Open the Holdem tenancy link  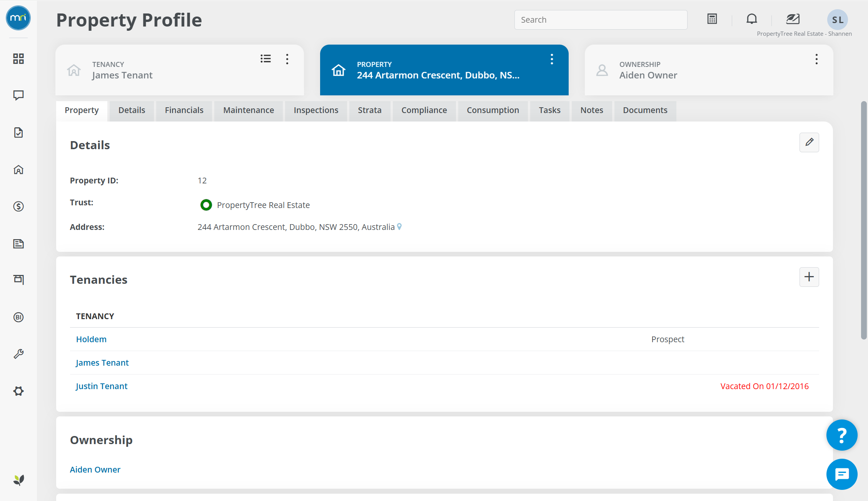(91, 339)
